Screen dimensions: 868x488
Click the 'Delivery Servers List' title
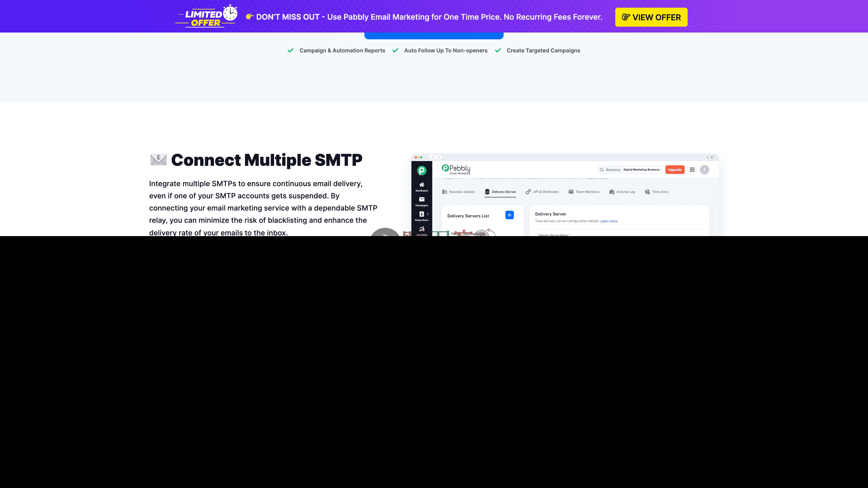point(468,216)
